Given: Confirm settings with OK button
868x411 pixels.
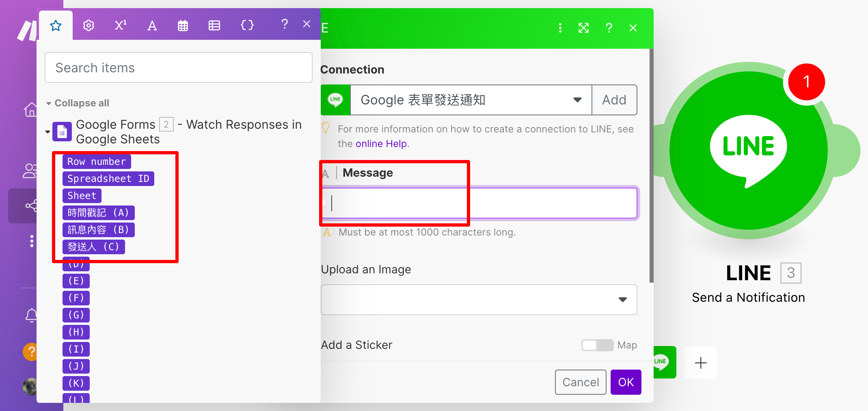Looking at the screenshot, I should (x=626, y=382).
